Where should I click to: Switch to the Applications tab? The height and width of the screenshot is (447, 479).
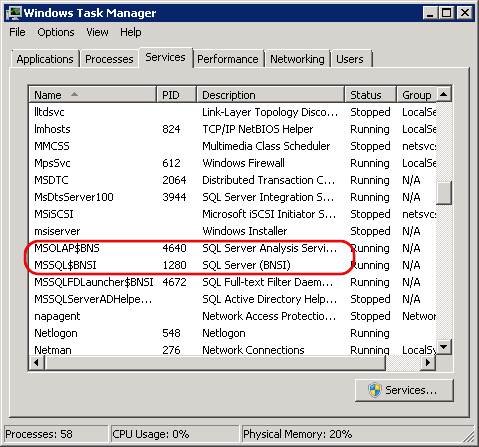pyautogui.click(x=45, y=59)
